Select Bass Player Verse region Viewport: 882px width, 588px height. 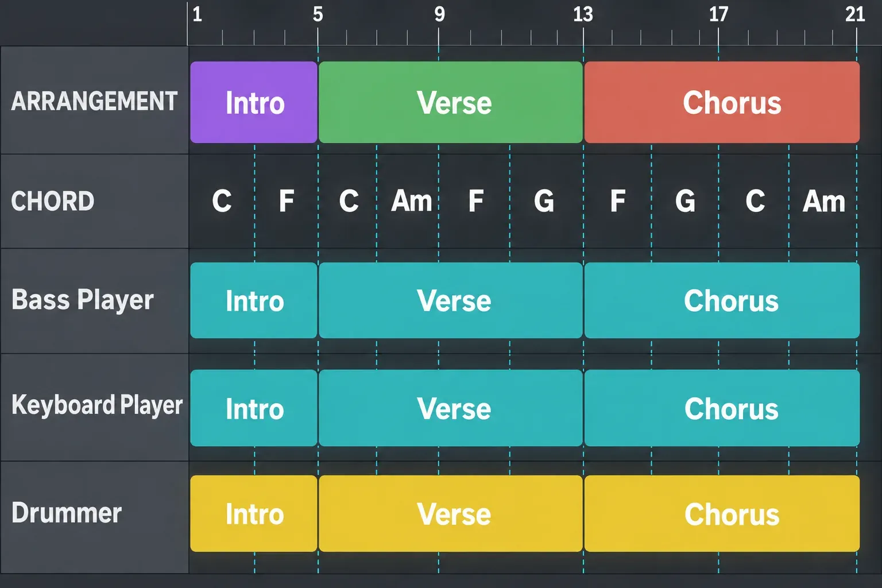coord(451,300)
